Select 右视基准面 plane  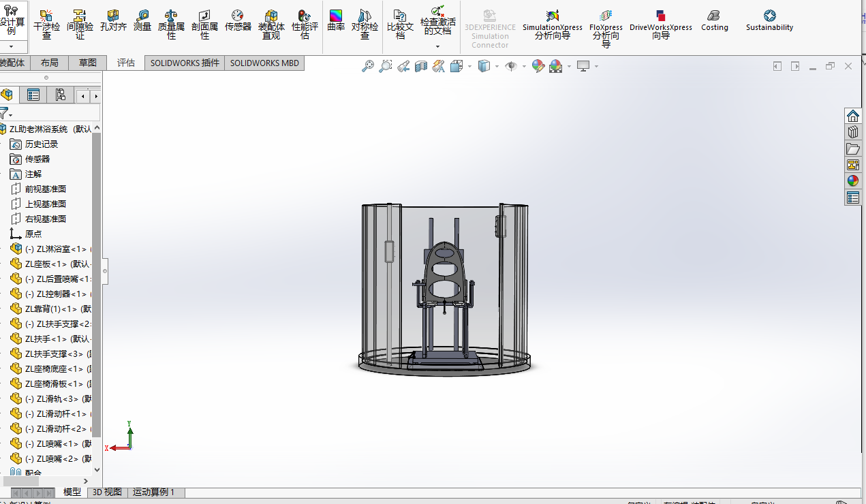click(46, 219)
